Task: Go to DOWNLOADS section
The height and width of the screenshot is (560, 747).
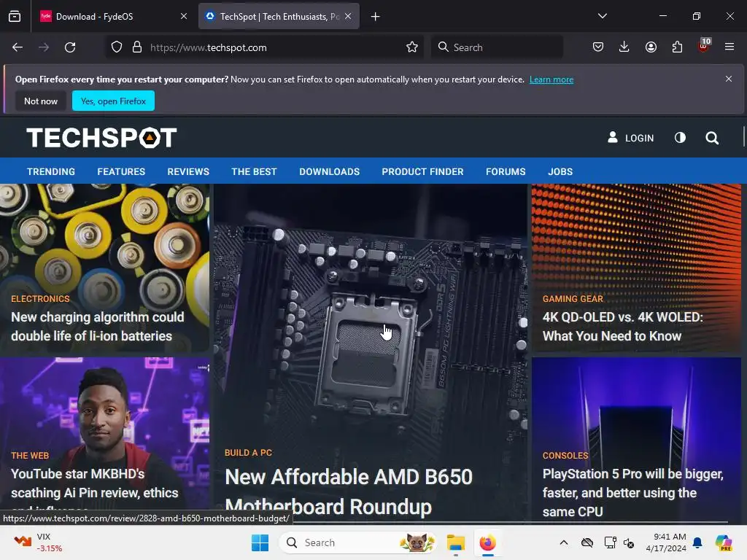Action: [x=329, y=171]
